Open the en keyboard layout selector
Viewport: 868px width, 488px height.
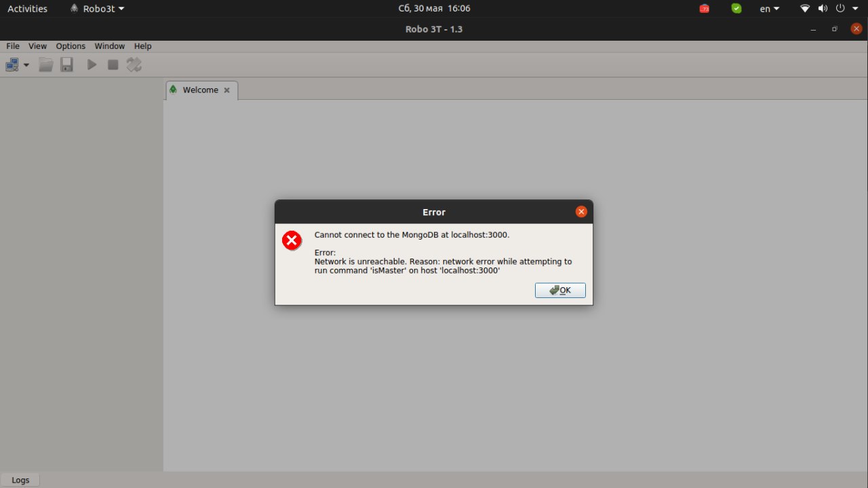click(770, 9)
